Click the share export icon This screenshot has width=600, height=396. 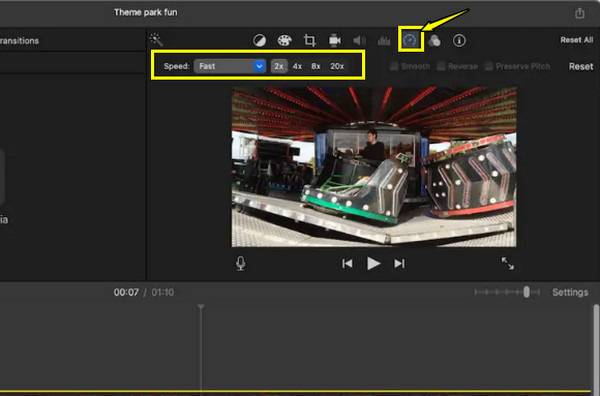580,13
